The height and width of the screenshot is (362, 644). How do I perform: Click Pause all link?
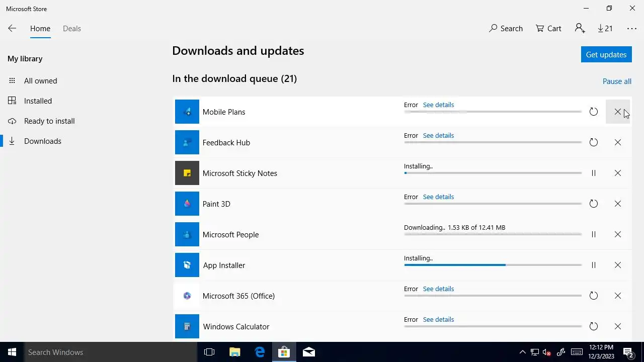coord(617,81)
